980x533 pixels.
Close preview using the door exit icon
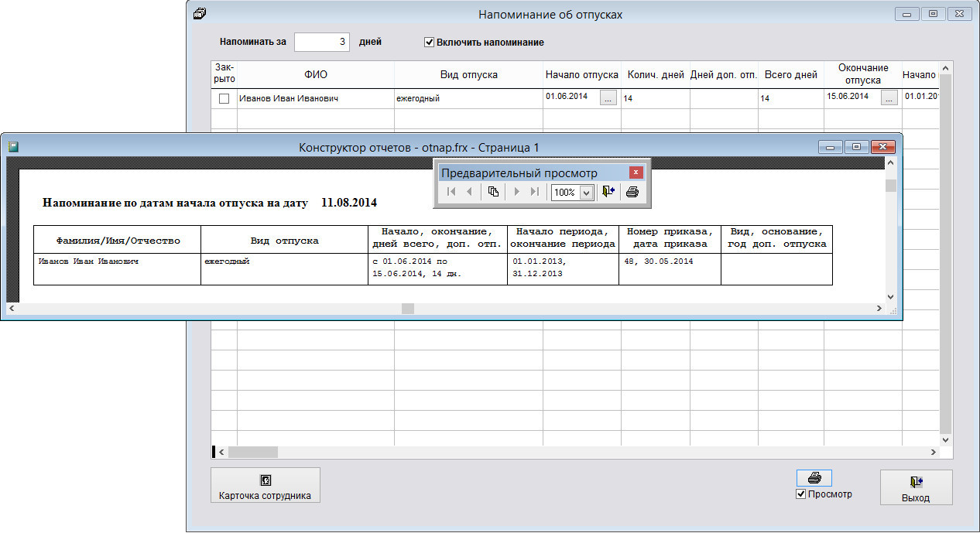[x=608, y=192]
